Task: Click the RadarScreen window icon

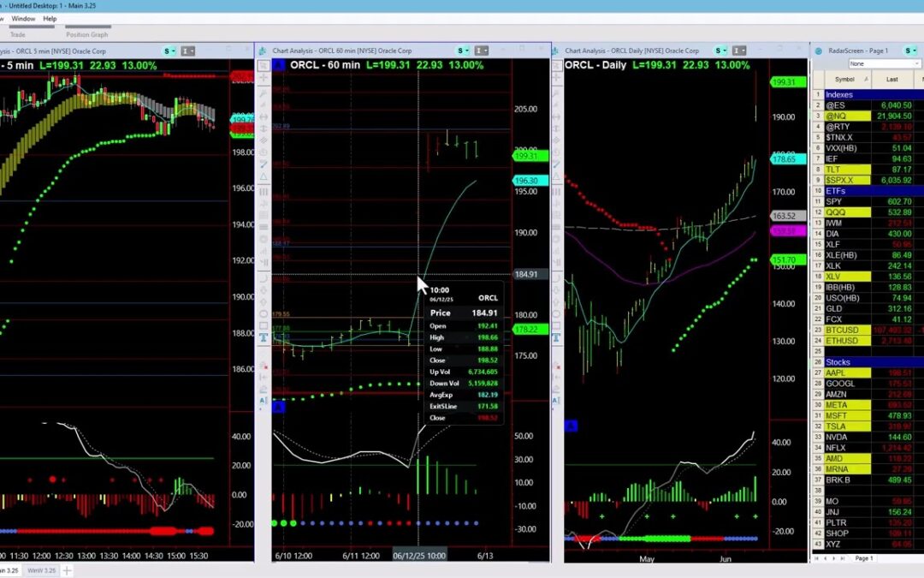Action: (819, 51)
